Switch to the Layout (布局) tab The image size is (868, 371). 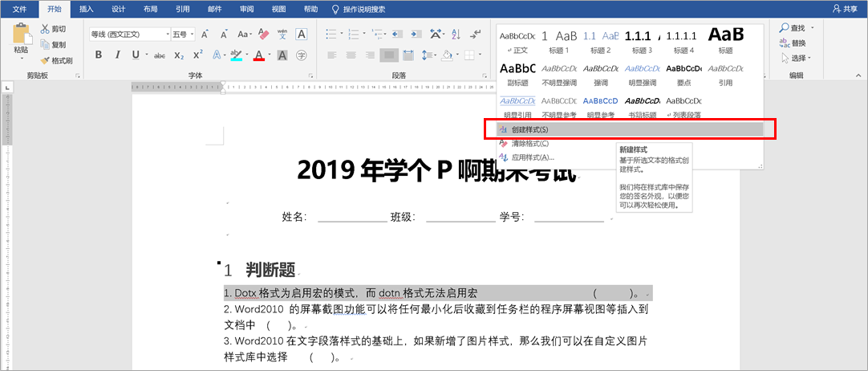pos(150,10)
